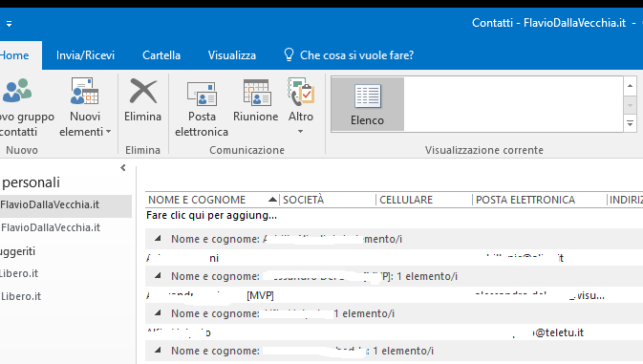Click 'Che cosa si vuole fare?' field
The height and width of the screenshot is (364, 643).
click(356, 55)
